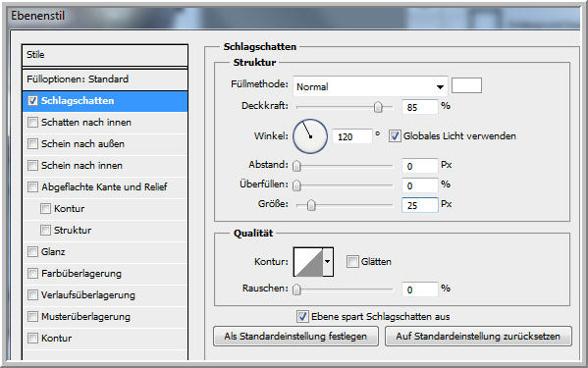Open Abgeflachte Kante und Relief settings
The image size is (588, 368).
coord(104,187)
